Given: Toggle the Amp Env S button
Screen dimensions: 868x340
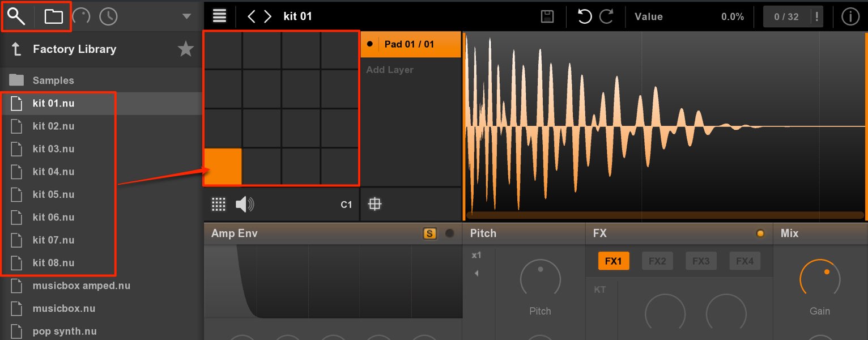Looking at the screenshot, I should 430,233.
